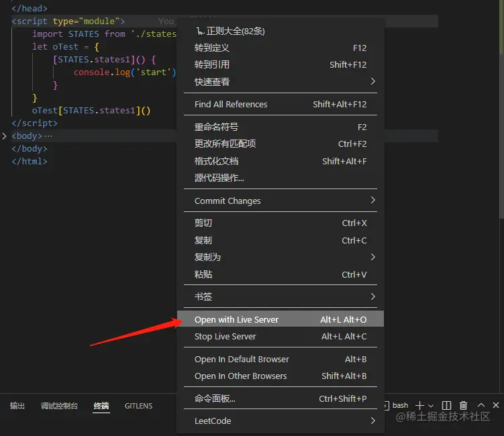Viewport: 504px width, 436px height.
Task: Choose 复制 menu entry
Action: coord(281,240)
